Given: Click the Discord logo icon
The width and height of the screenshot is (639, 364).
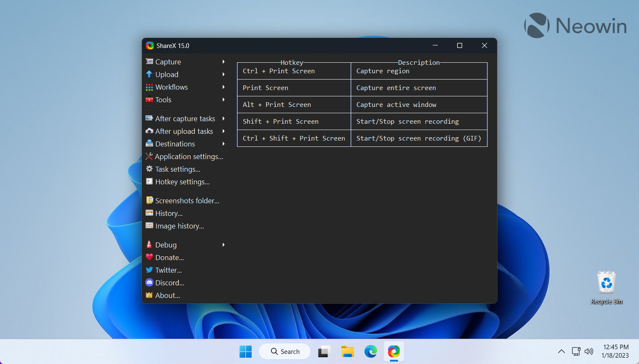Looking at the screenshot, I should [149, 282].
